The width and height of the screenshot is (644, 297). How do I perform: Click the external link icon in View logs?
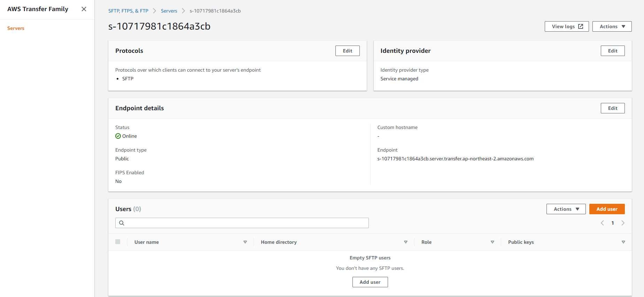point(581,26)
